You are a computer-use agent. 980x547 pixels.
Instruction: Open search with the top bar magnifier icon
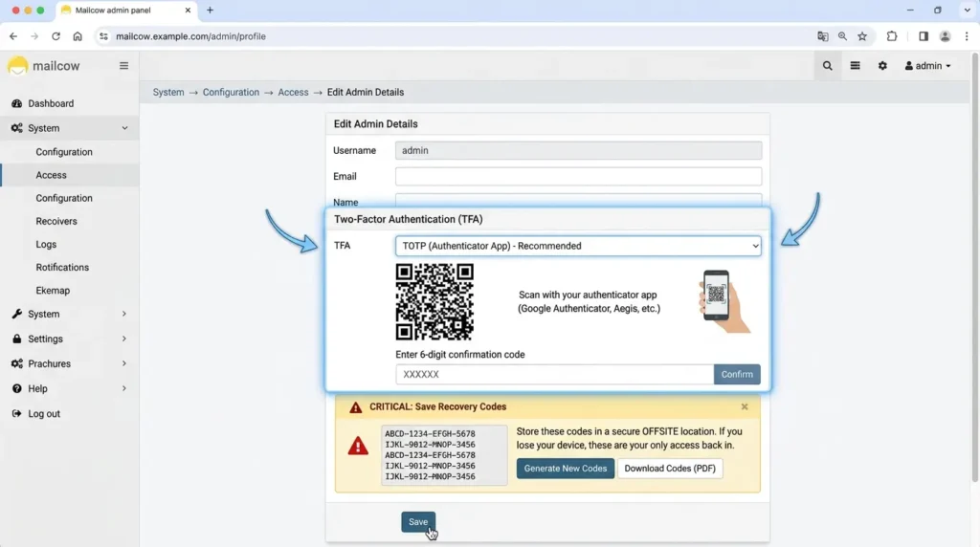tap(827, 66)
